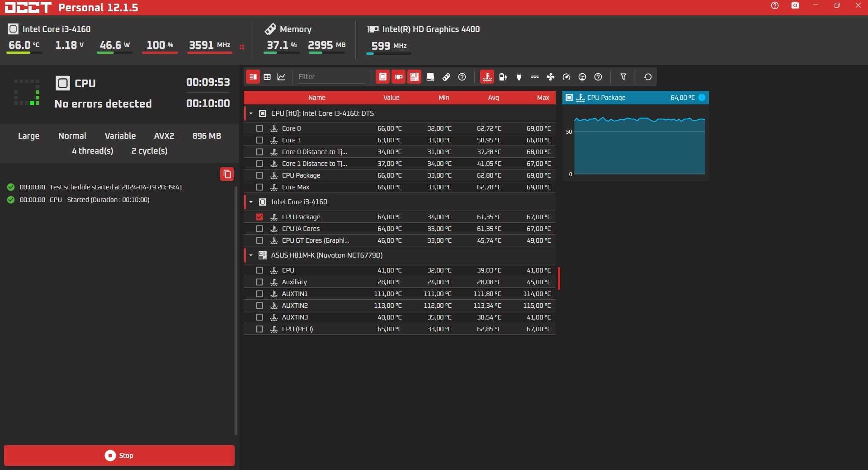Click the elapsed time 00:09:53
The height and width of the screenshot is (470, 868).
(x=208, y=82)
